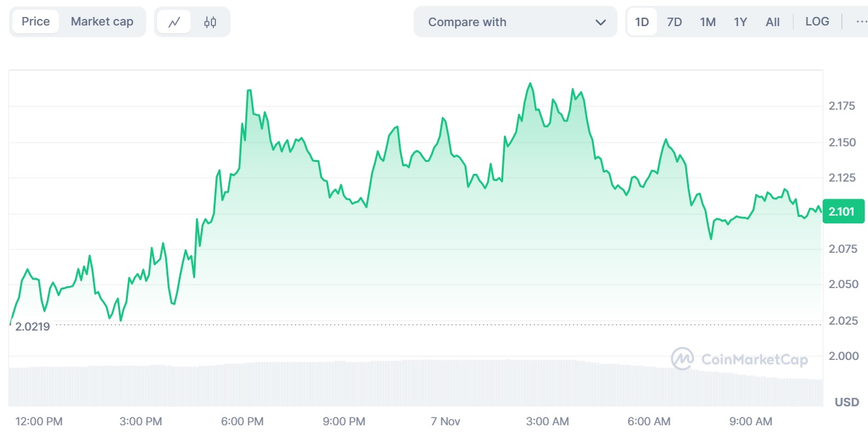Select the Price toggle
868x439 pixels.
coord(35,22)
